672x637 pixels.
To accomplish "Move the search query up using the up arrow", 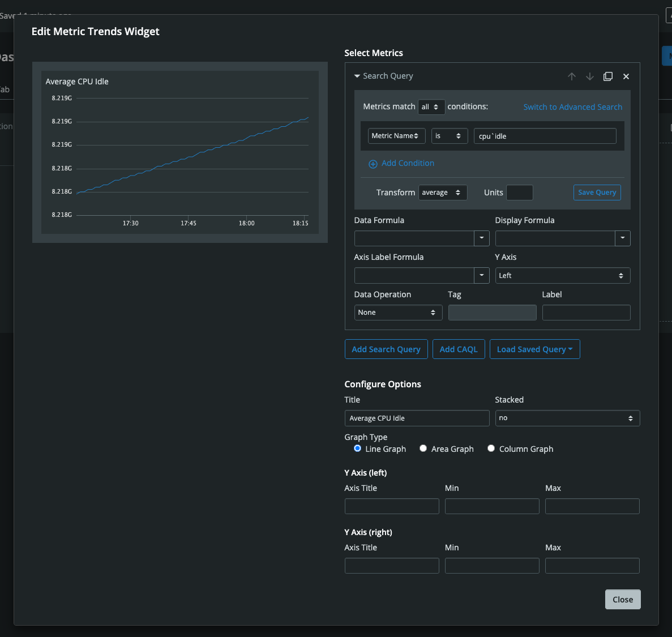I will point(572,76).
